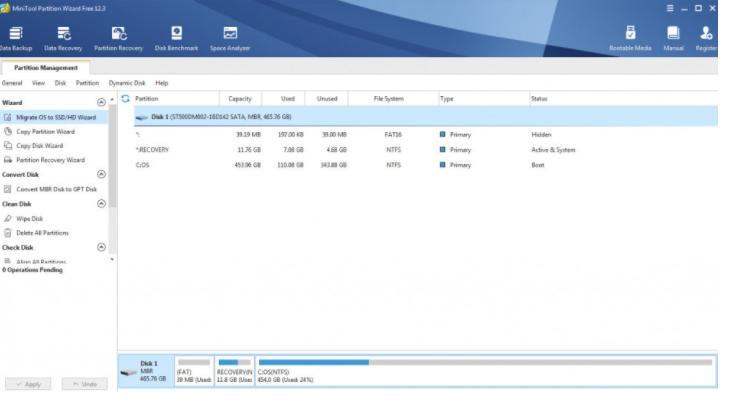Open the hamburger menu in title bar
Screen dimensions: 748x402
coord(670,8)
